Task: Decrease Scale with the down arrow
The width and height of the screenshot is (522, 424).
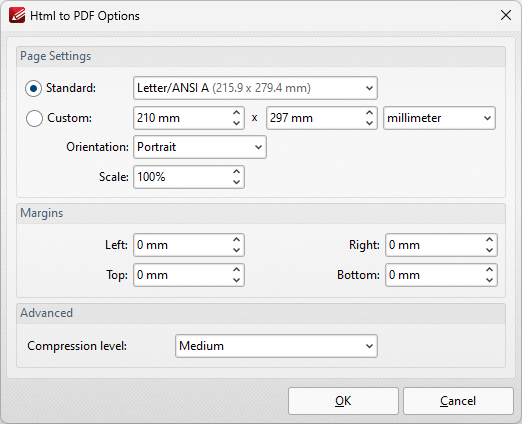Action: click(x=236, y=182)
